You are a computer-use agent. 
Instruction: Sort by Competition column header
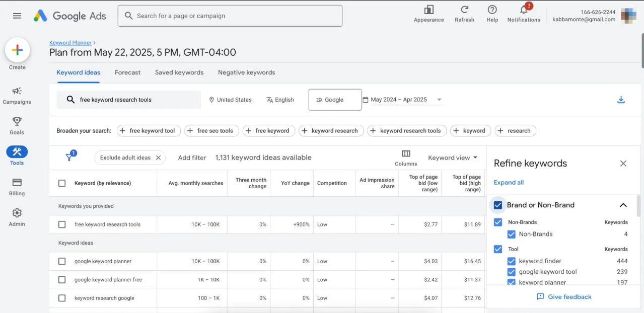tap(332, 183)
